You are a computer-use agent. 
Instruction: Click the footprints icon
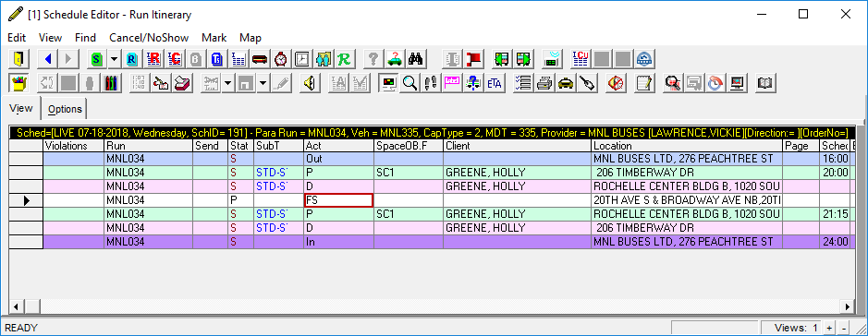pos(431,83)
